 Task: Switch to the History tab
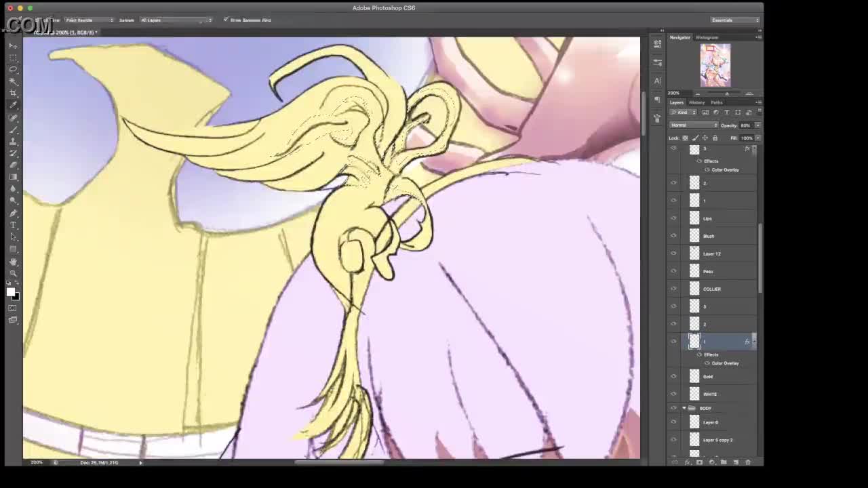[x=696, y=102]
